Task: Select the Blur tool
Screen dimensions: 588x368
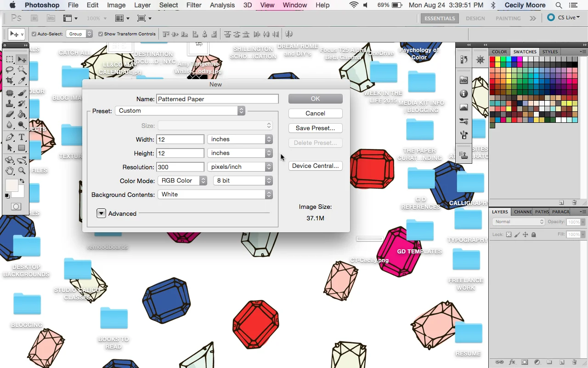Action: click(10, 125)
